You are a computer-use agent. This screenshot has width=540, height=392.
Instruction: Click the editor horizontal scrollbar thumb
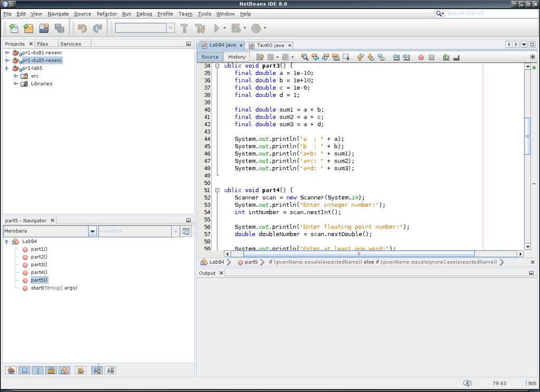click(x=359, y=254)
